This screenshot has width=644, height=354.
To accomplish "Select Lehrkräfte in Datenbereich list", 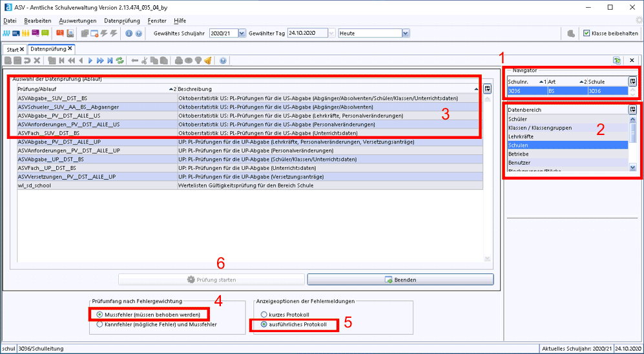I will pyautogui.click(x=521, y=137).
